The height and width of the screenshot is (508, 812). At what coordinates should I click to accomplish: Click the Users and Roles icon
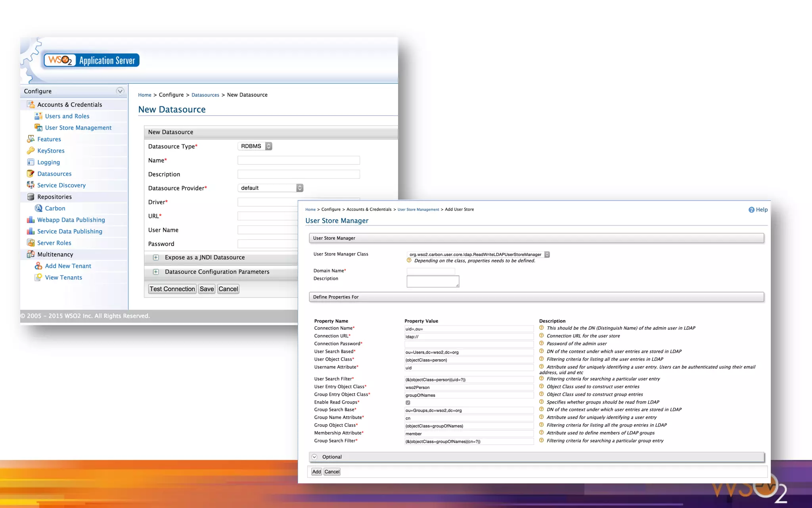tap(38, 116)
